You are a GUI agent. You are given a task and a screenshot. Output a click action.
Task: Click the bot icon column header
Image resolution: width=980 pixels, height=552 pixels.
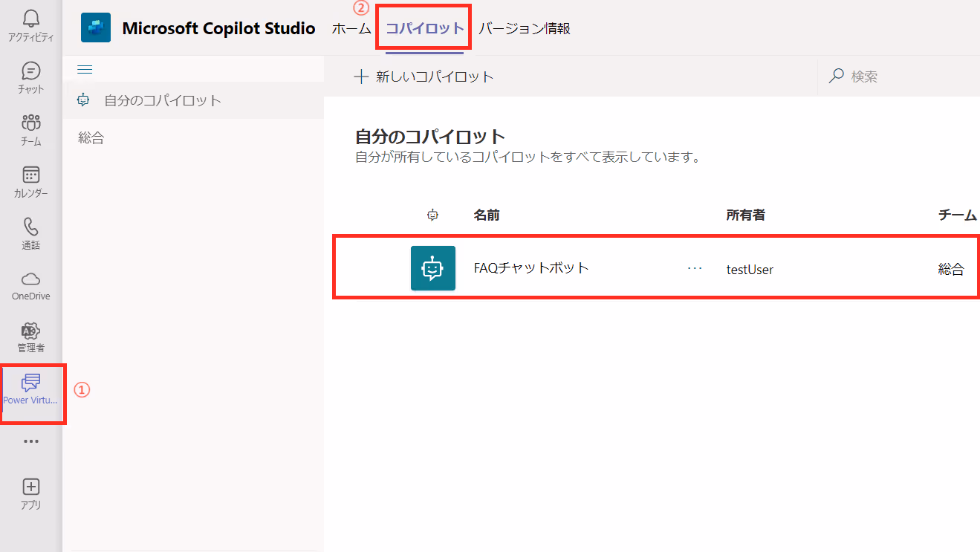point(433,215)
